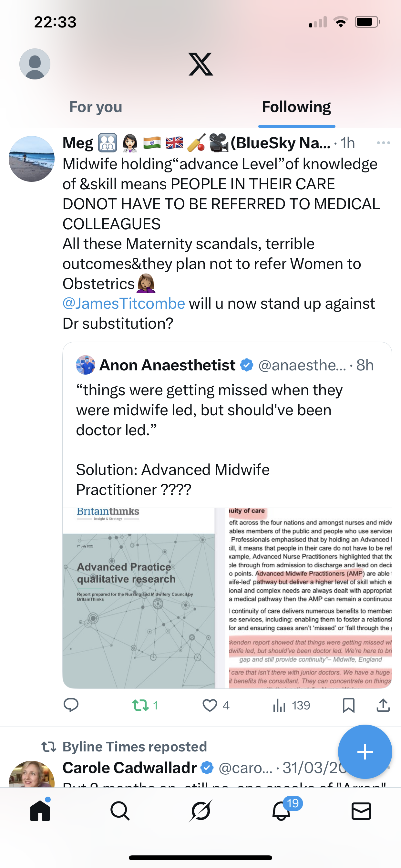
Task: Open Grok from the bottom bar
Action: (x=200, y=811)
